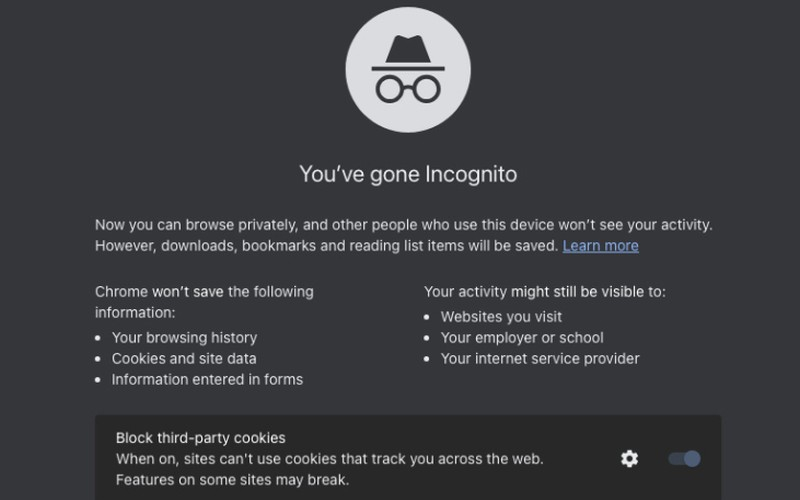Click "Information entered in forms" bullet item
Screen dimensions: 800x500
(207, 379)
